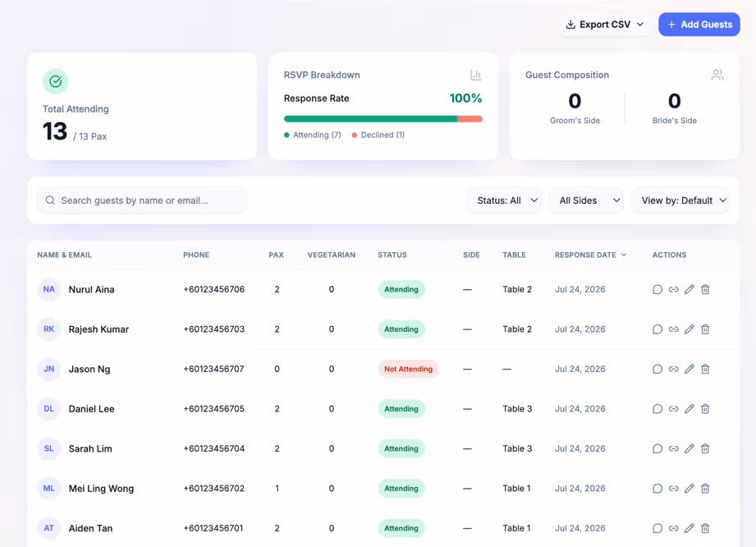Edit pencil icon for Sarah Lim
The image size is (756, 547).
pos(690,448)
